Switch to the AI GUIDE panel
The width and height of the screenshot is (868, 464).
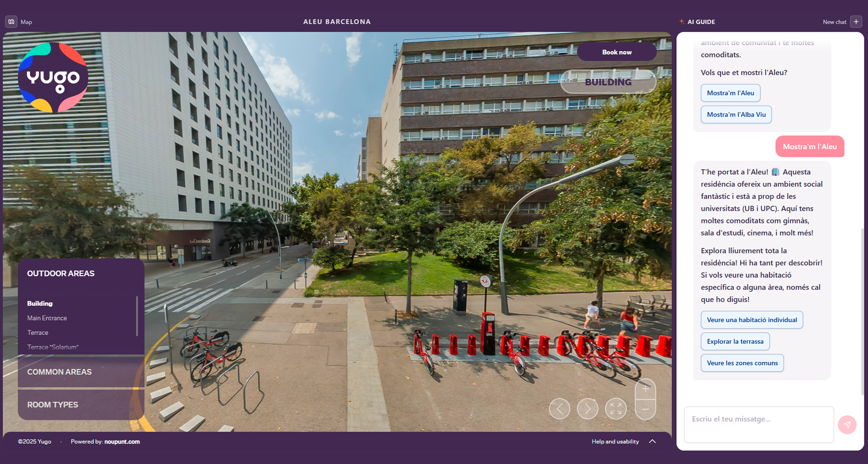coord(700,21)
